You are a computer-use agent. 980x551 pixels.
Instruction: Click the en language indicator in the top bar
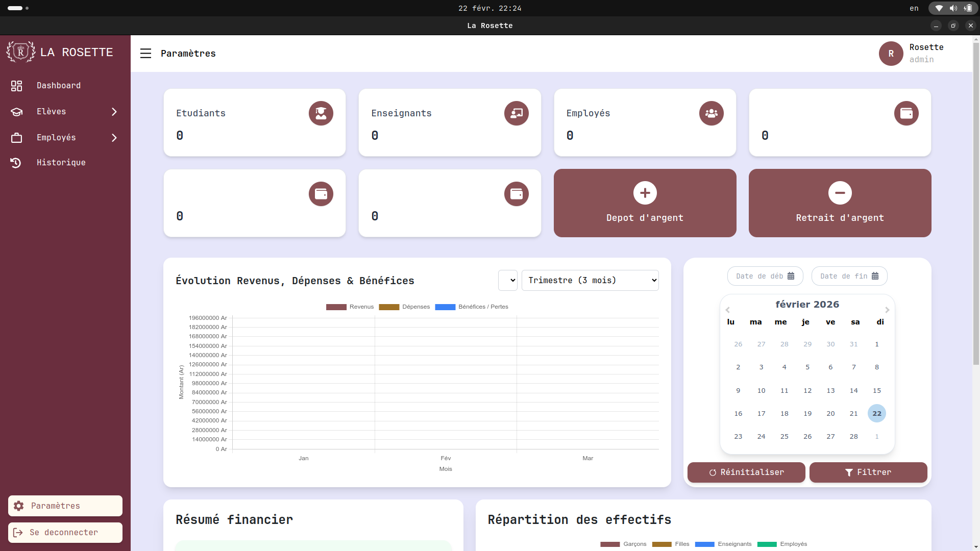914,8
